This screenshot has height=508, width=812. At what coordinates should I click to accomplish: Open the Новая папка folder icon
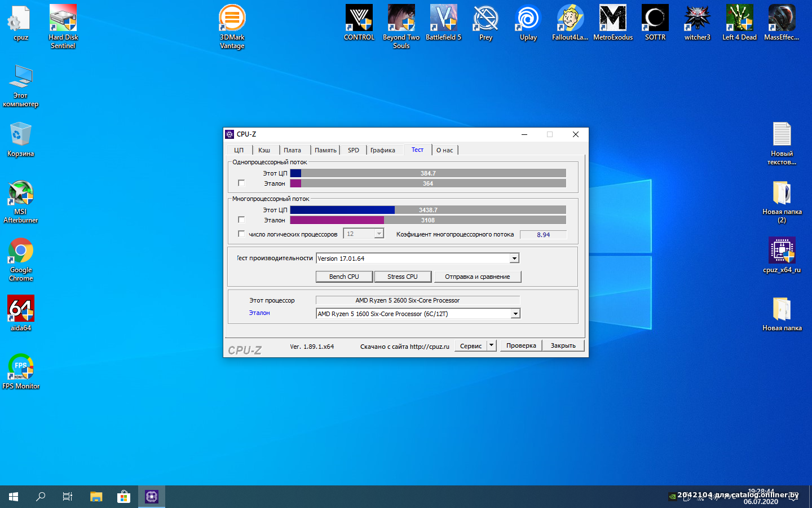pos(782,313)
